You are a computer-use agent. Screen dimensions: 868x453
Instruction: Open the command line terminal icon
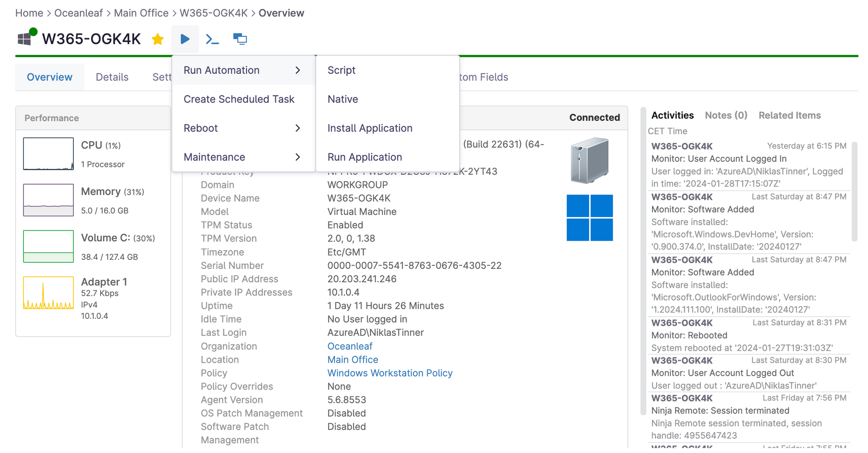pos(212,40)
